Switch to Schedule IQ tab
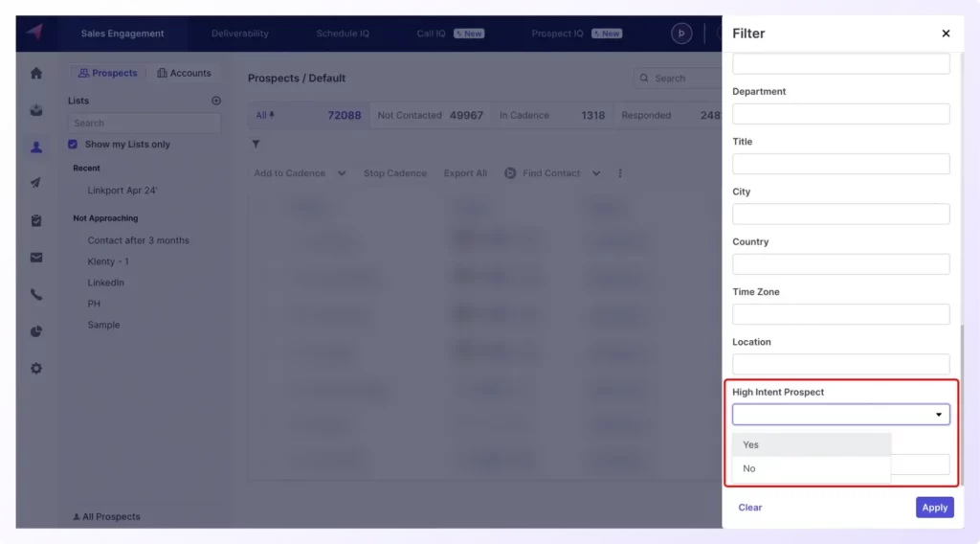This screenshot has width=980, height=544. 343,34
